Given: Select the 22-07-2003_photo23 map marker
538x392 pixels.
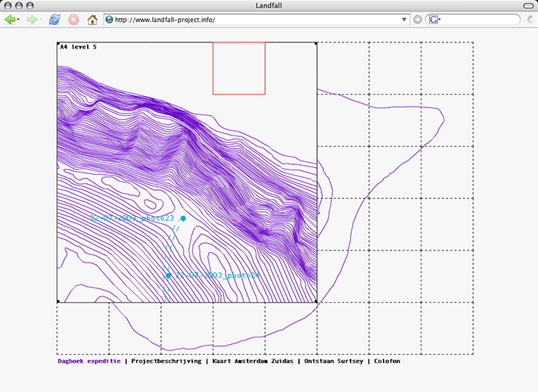Looking at the screenshot, I should tap(183, 218).
